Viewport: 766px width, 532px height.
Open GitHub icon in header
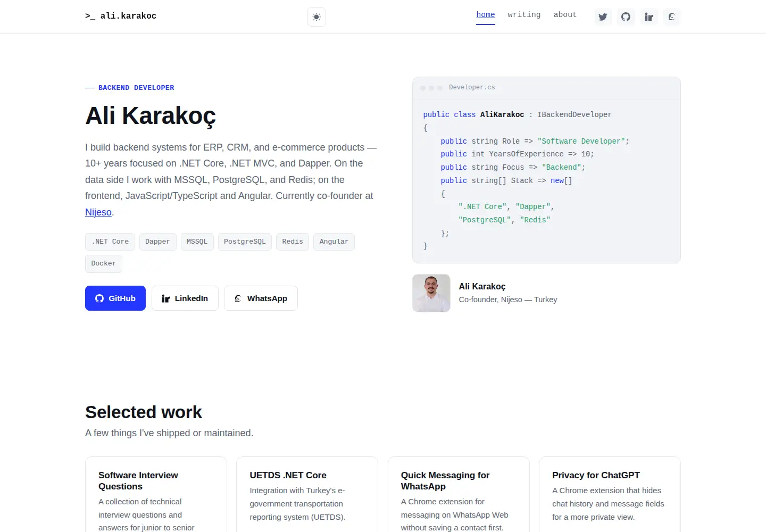pyautogui.click(x=626, y=17)
